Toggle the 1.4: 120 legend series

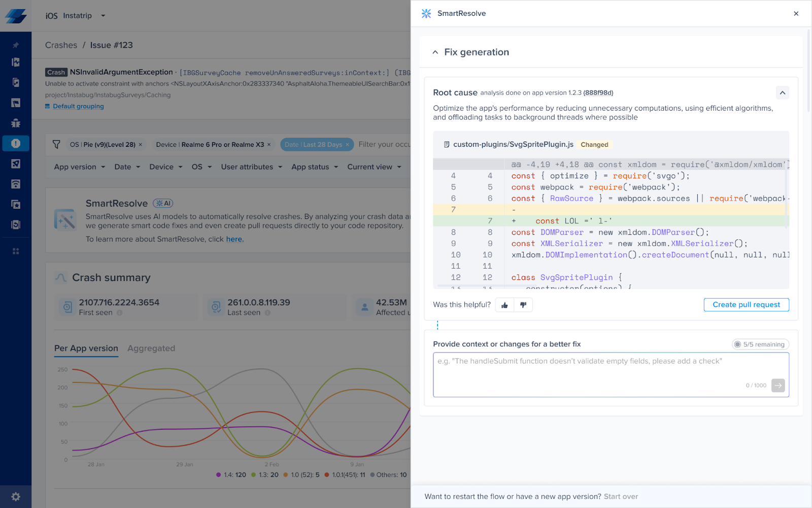pyautogui.click(x=231, y=475)
